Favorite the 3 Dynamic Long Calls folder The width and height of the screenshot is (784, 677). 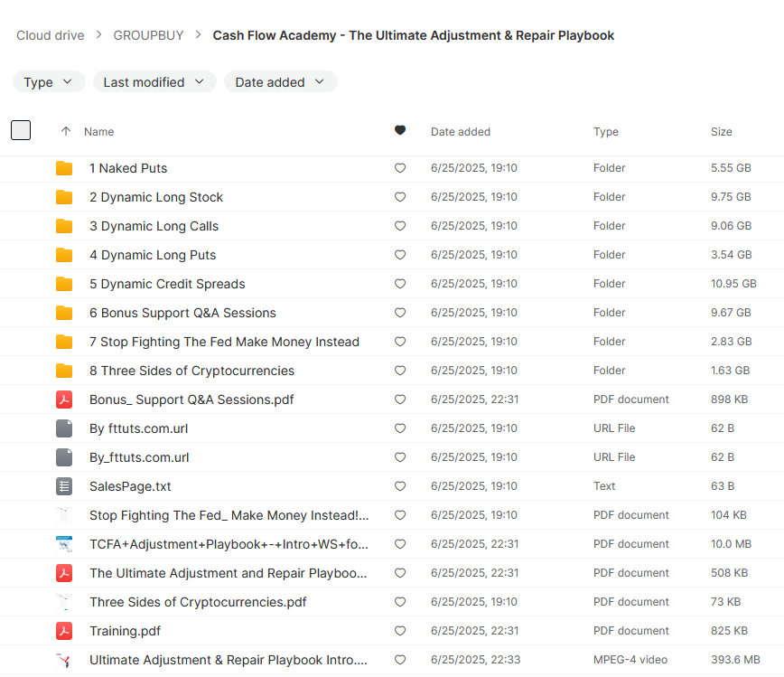(400, 226)
